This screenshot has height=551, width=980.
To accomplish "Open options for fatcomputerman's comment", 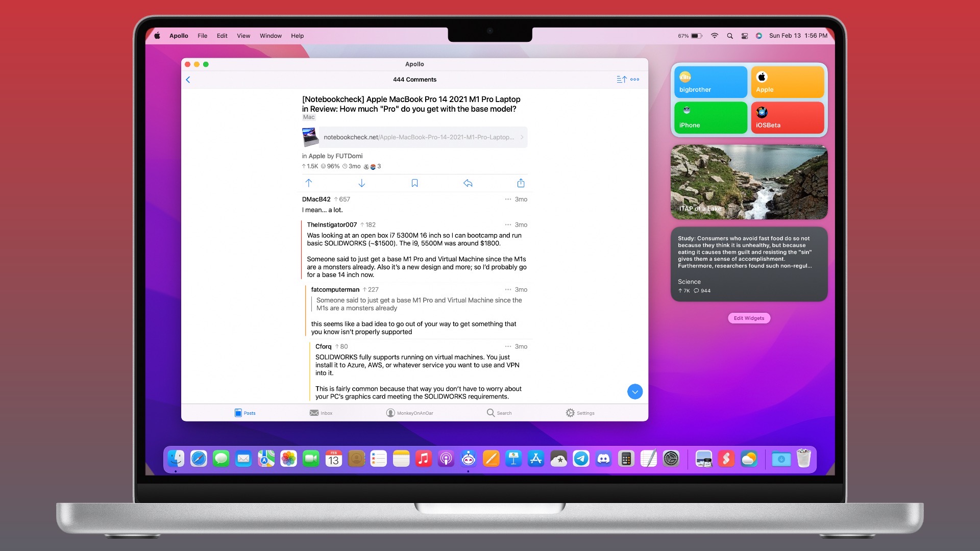I will pyautogui.click(x=508, y=290).
